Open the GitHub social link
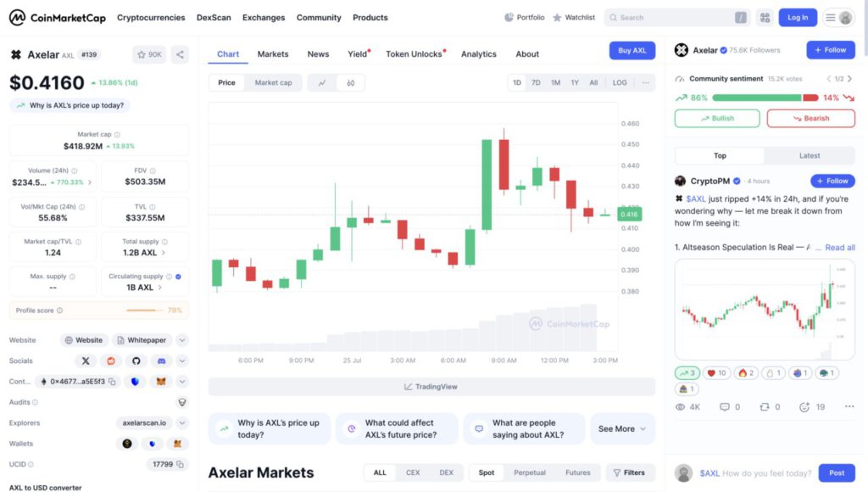This screenshot has height=492, width=868. pyautogui.click(x=136, y=361)
